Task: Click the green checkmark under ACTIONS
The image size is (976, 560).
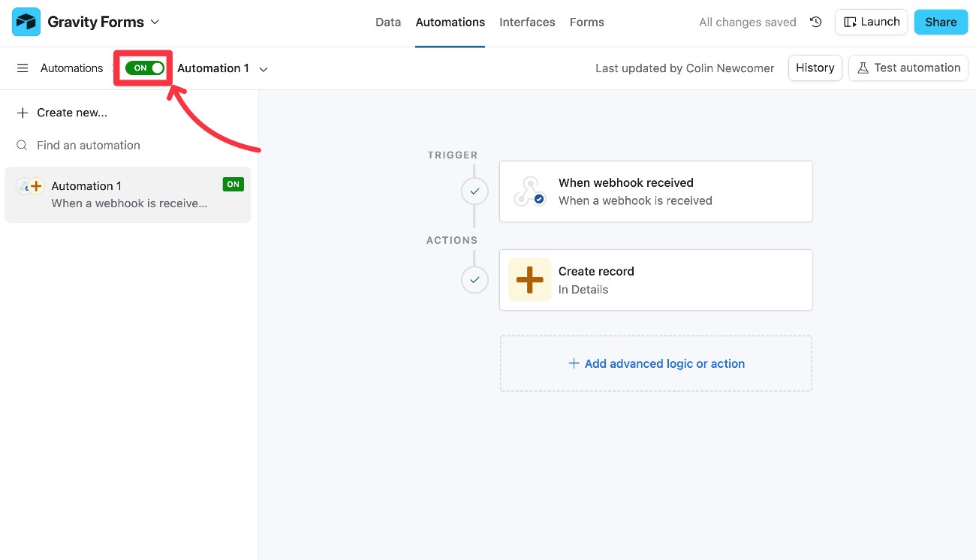Action: coord(474,279)
